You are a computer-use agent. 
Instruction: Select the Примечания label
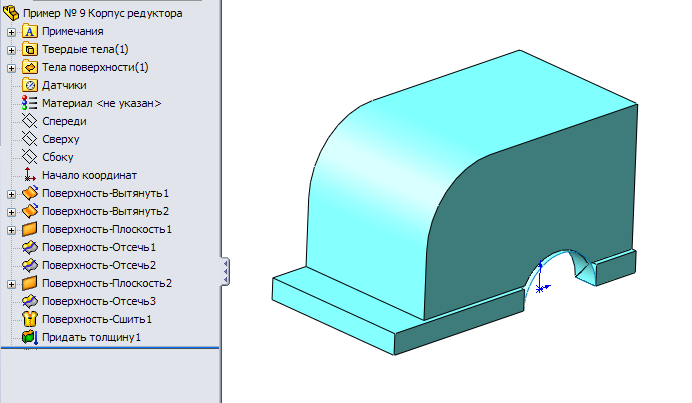coord(73,31)
